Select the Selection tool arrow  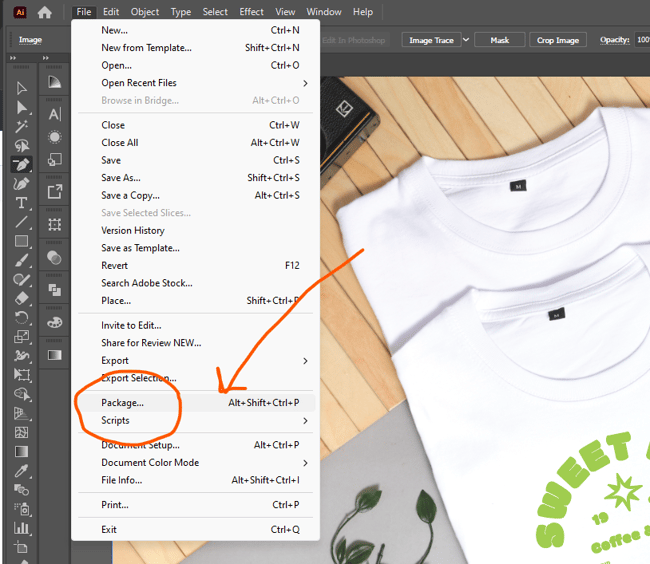tap(22, 88)
